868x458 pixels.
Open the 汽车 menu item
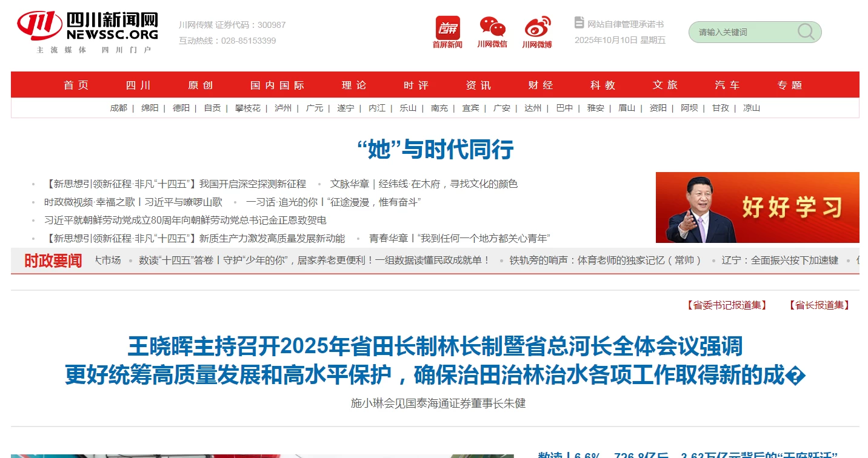(x=727, y=85)
